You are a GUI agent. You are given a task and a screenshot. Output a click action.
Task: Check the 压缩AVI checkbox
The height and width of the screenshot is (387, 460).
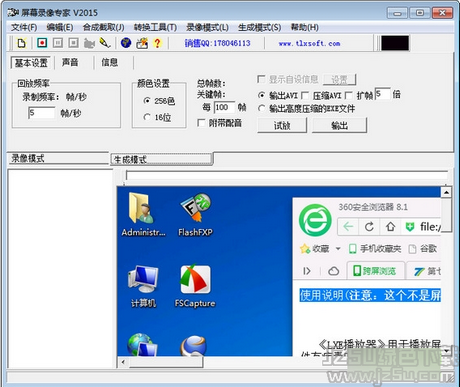click(x=305, y=96)
